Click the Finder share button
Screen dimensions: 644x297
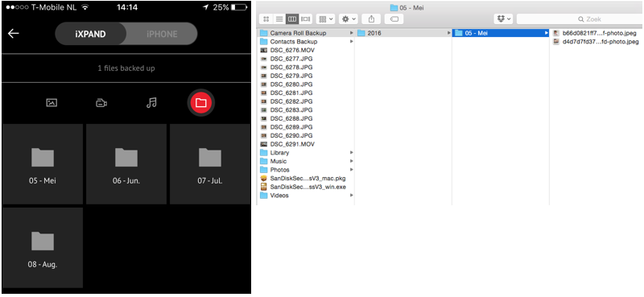point(371,19)
